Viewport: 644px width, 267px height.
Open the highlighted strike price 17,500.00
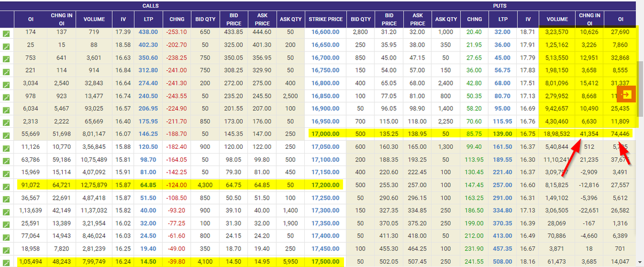pyautogui.click(x=325, y=261)
